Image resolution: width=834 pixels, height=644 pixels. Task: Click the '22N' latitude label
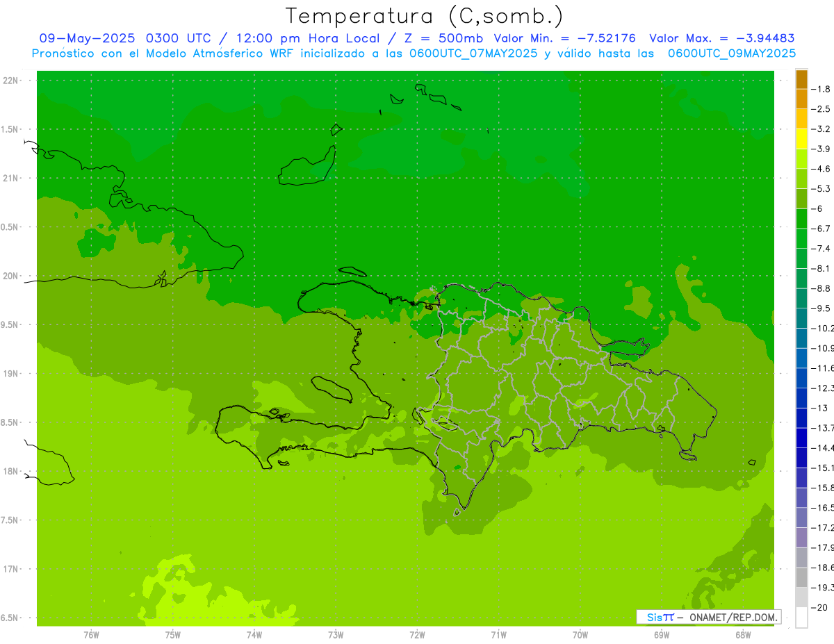point(11,81)
